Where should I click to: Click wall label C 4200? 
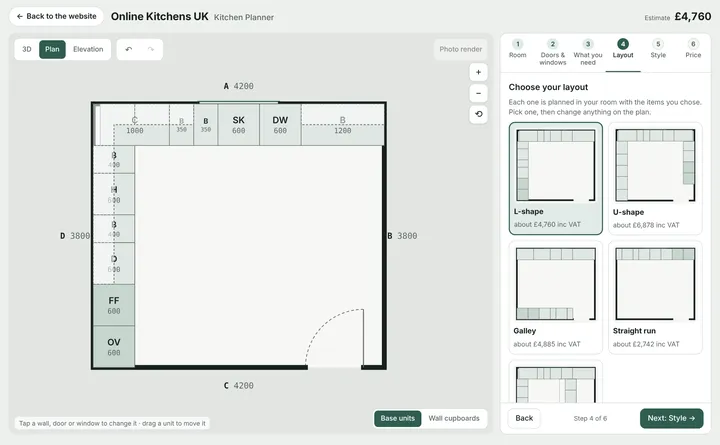coord(238,385)
